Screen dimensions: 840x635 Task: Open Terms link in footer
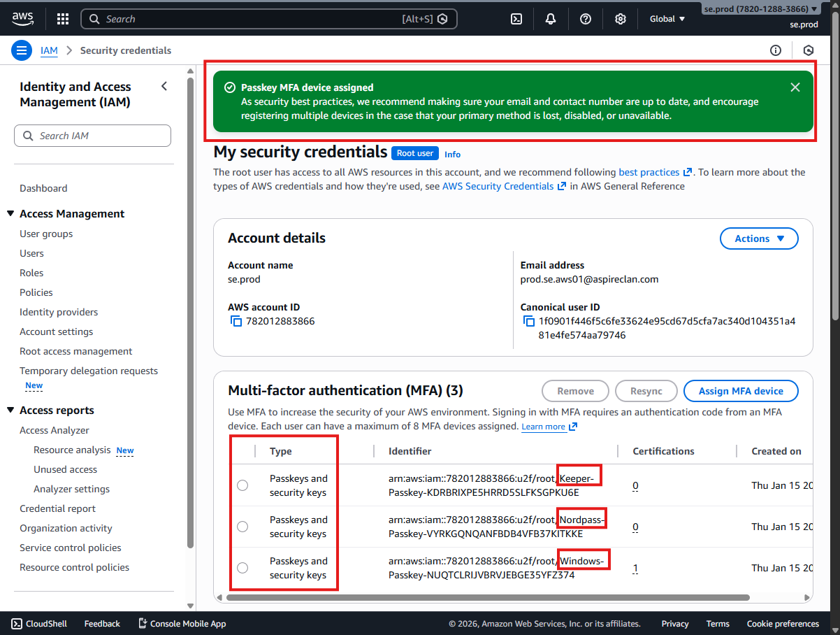tap(718, 623)
